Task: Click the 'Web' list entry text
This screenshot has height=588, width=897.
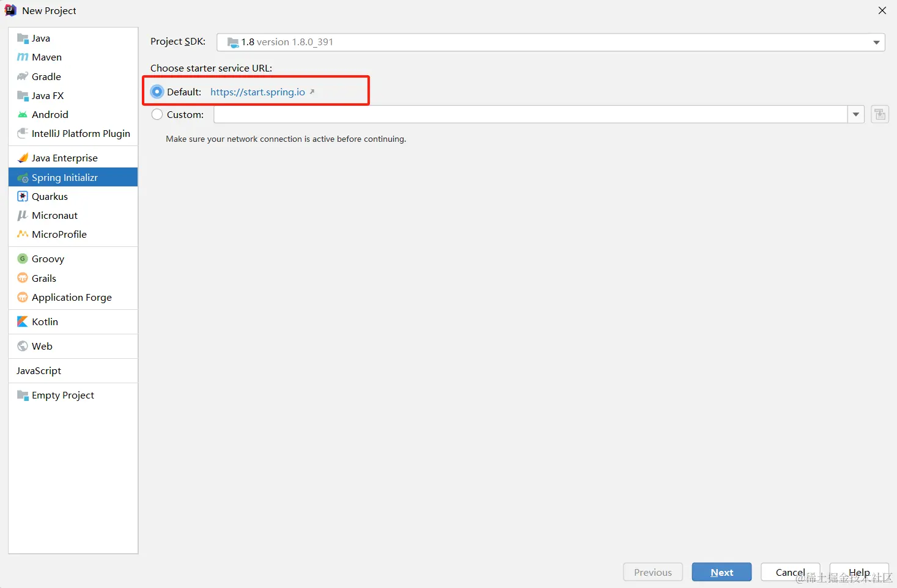Action: (42, 346)
